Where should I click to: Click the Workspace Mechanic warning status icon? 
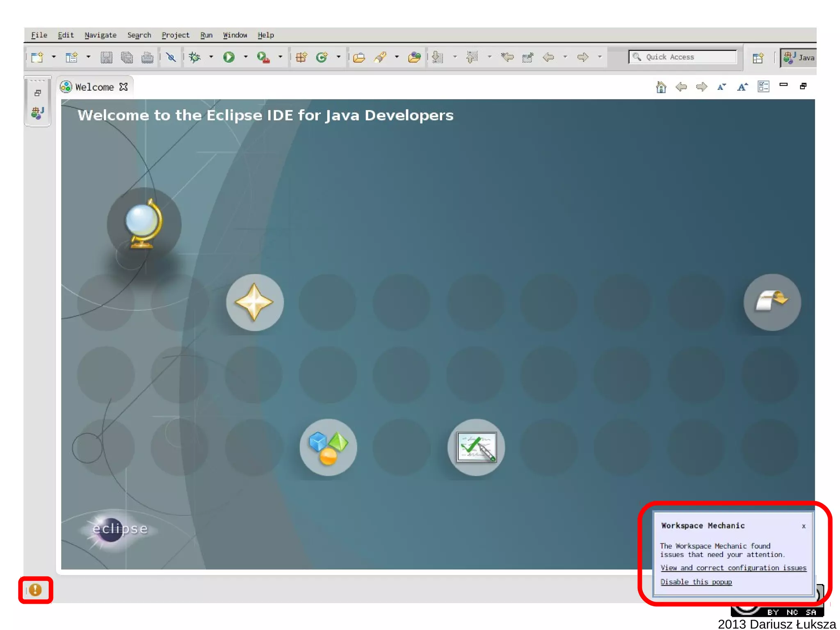[x=35, y=590]
